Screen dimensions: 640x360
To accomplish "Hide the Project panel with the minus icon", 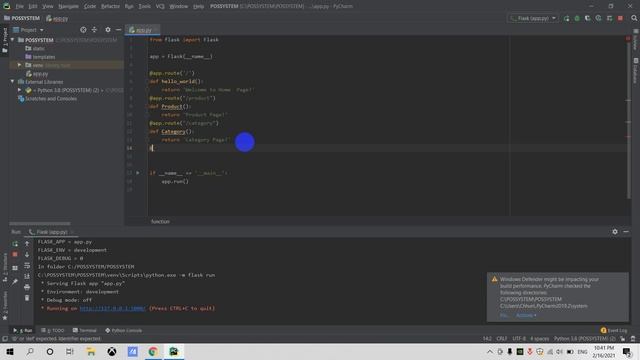I will pos(118,30).
